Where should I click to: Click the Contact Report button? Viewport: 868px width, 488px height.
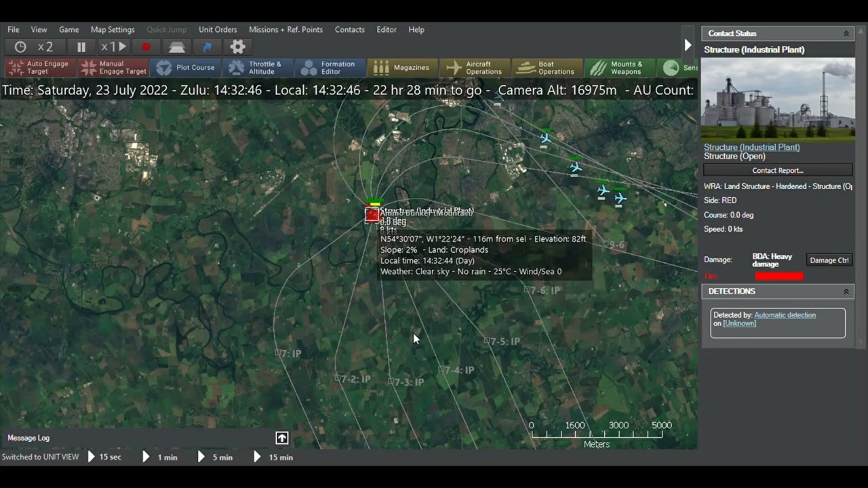click(x=778, y=170)
